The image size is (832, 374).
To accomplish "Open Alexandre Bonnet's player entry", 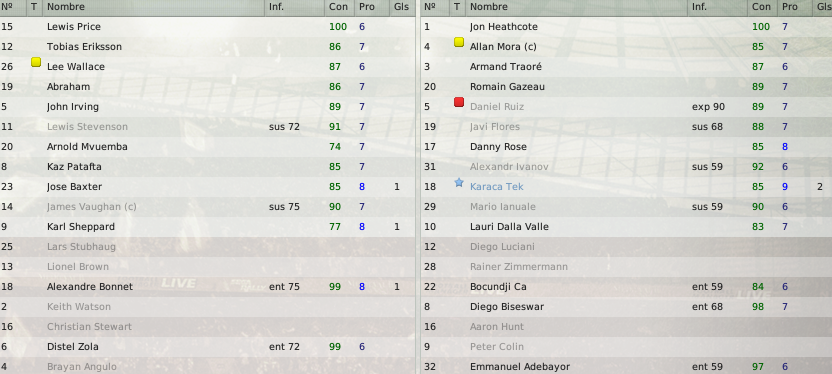I will click(90, 286).
